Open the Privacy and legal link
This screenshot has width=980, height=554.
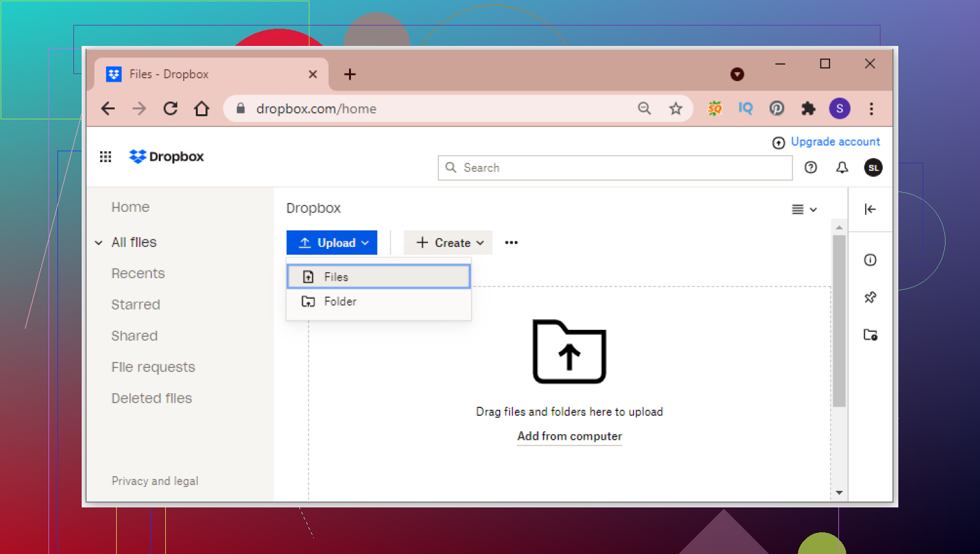pos(155,481)
